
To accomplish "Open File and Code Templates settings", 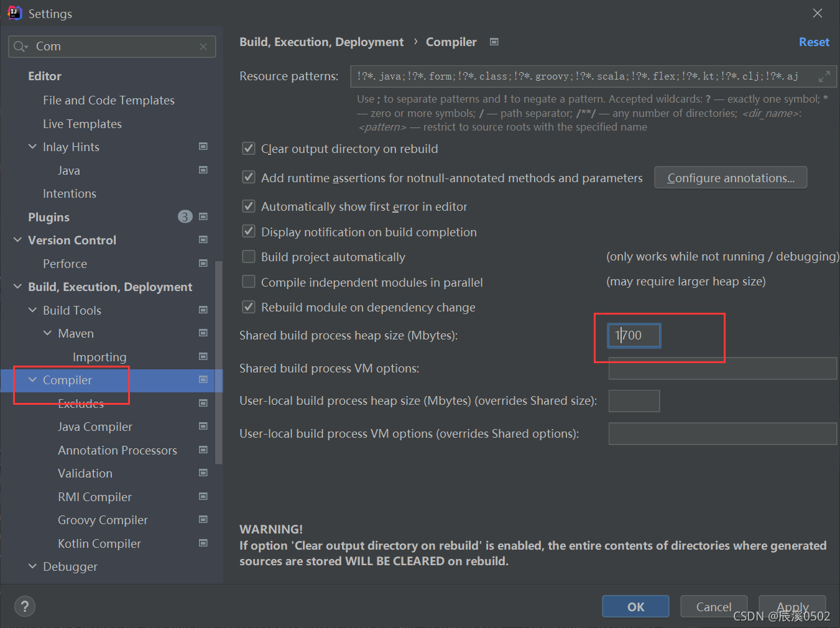I will coord(109,100).
